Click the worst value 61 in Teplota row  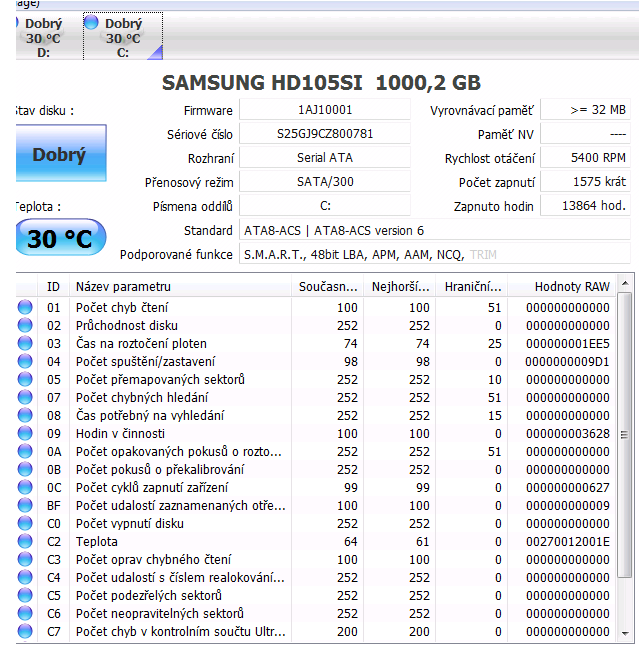pos(422,542)
